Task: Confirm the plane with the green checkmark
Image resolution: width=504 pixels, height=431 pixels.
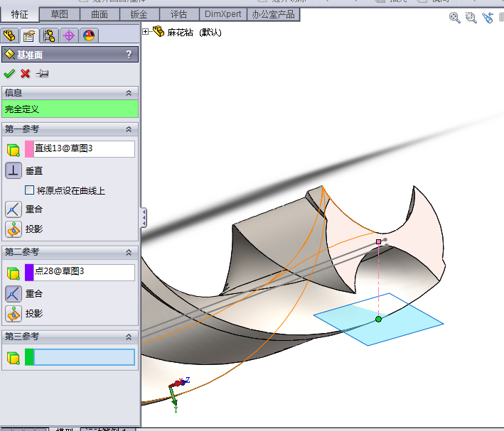Action: tap(9, 73)
